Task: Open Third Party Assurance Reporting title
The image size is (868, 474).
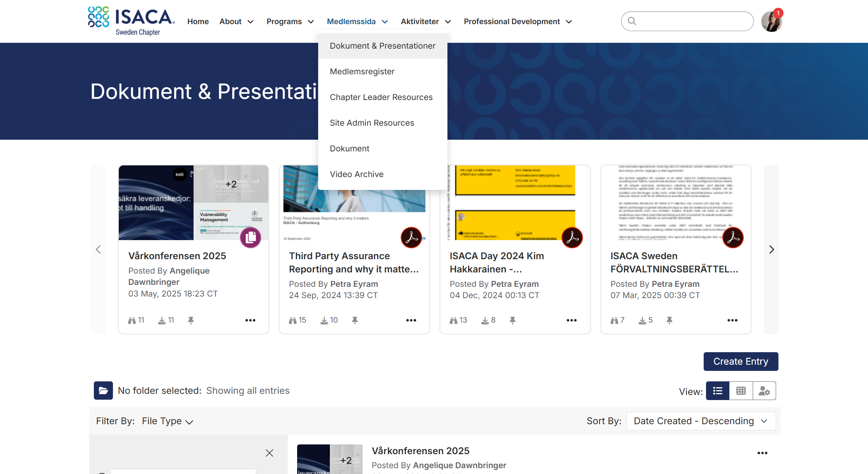Action: (354, 263)
